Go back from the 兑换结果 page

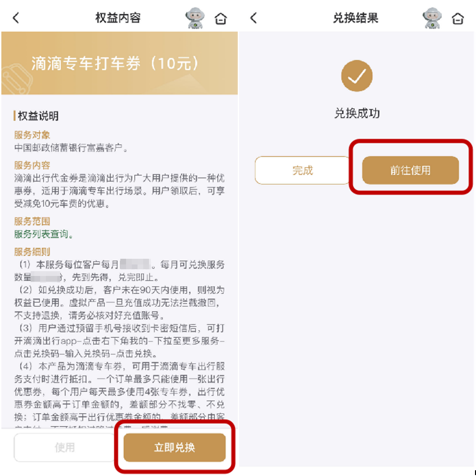pyautogui.click(x=254, y=18)
